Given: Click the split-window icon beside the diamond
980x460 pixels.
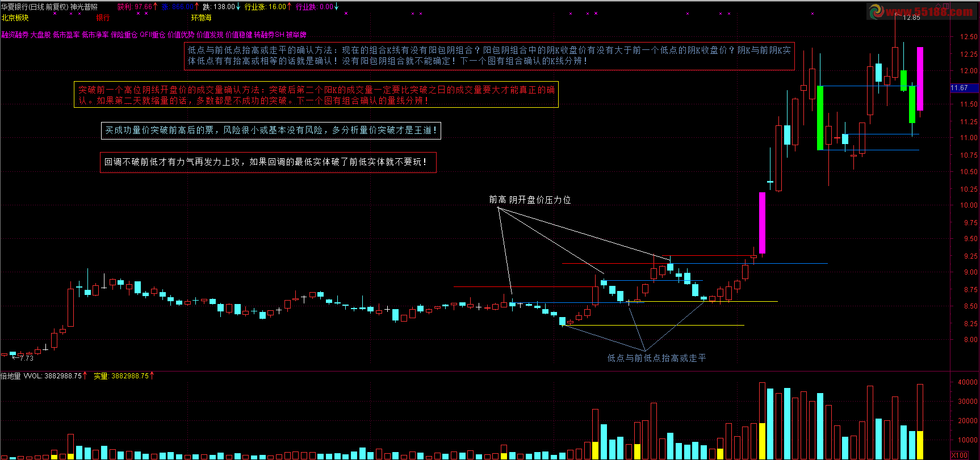Looking at the screenshot, I should (x=946, y=6).
